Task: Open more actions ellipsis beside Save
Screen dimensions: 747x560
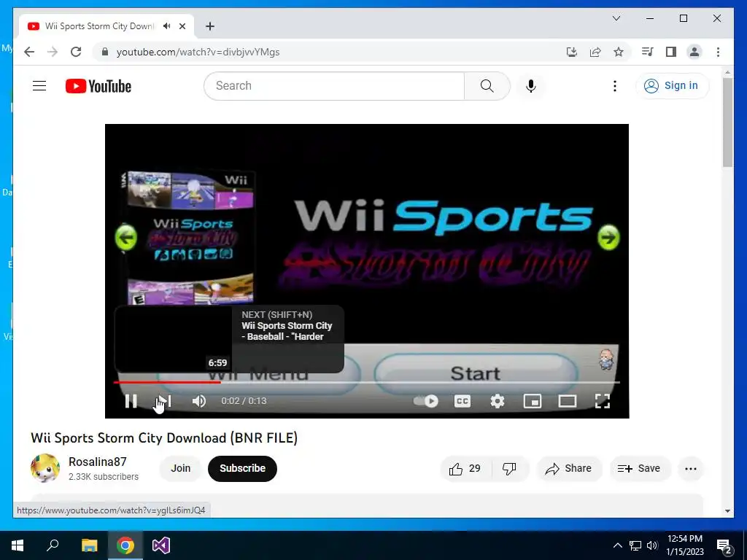Action: click(691, 469)
